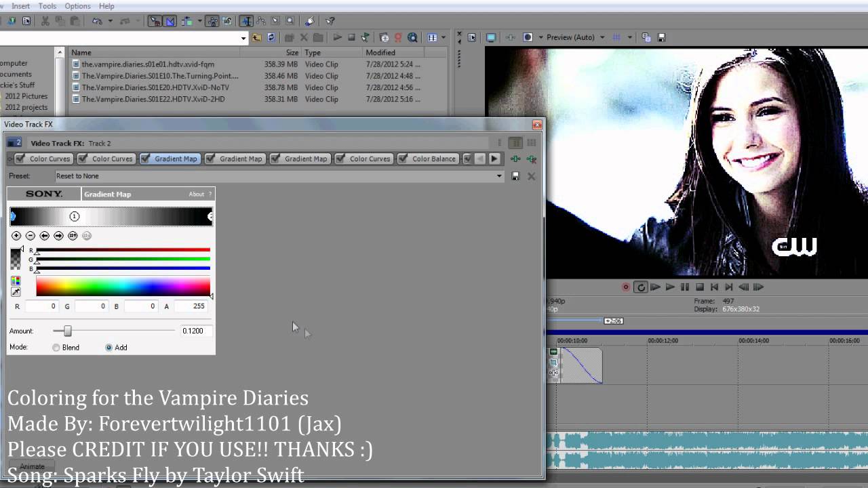
Task: Toggle the Split Screen View icon
Action: tap(528, 38)
